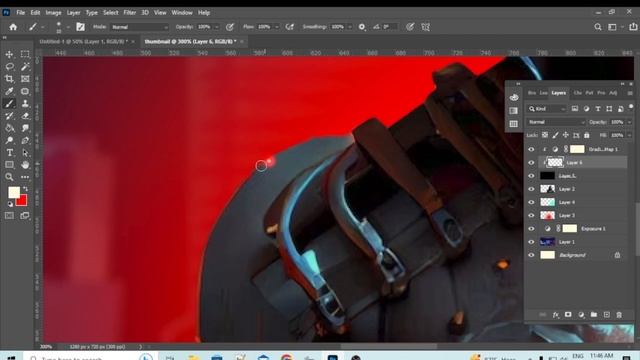Screen dimensions: 640x360
Task: Open the Brush Settings panel icon
Action: tap(80, 27)
